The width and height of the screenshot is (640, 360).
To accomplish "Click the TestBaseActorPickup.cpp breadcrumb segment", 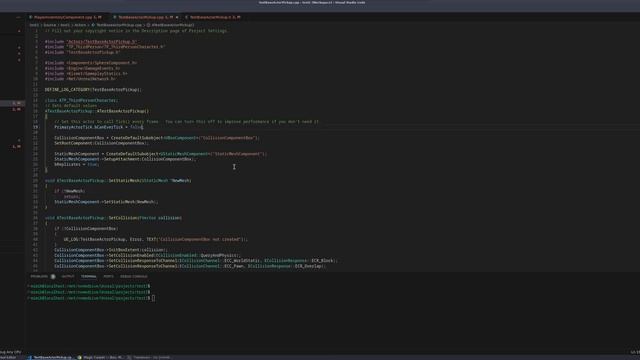I will pos(118,25).
